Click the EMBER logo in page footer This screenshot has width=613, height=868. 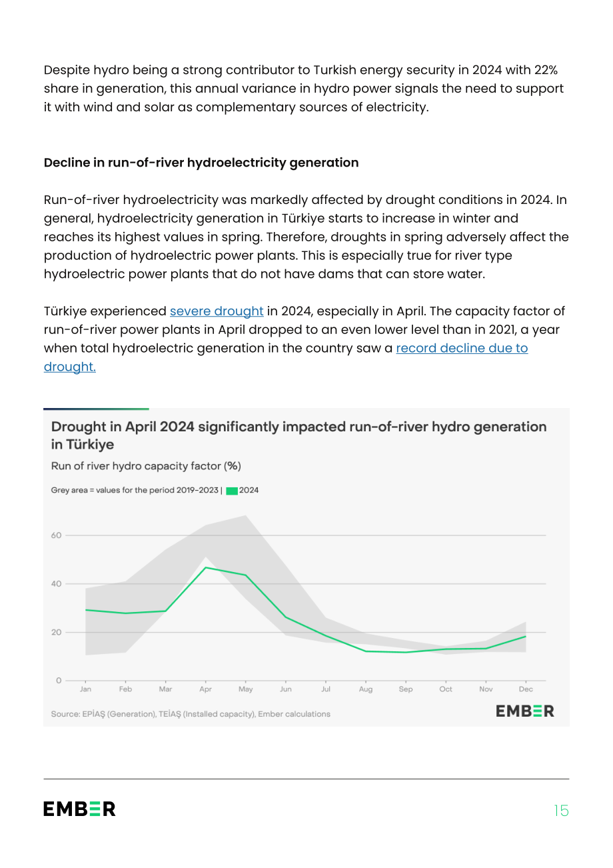pyautogui.click(x=79, y=809)
